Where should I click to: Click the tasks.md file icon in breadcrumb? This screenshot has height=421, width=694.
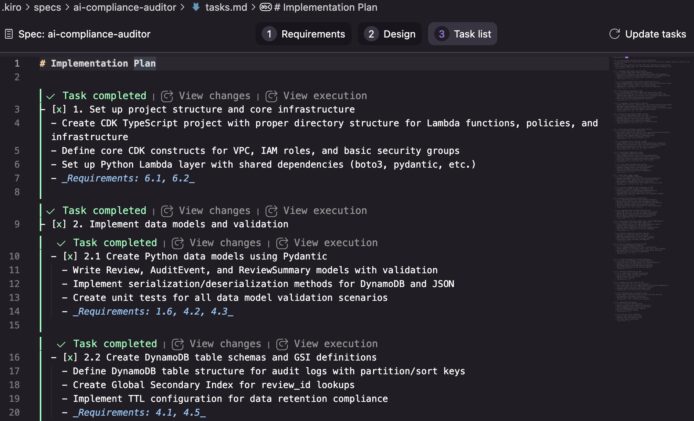(x=196, y=7)
